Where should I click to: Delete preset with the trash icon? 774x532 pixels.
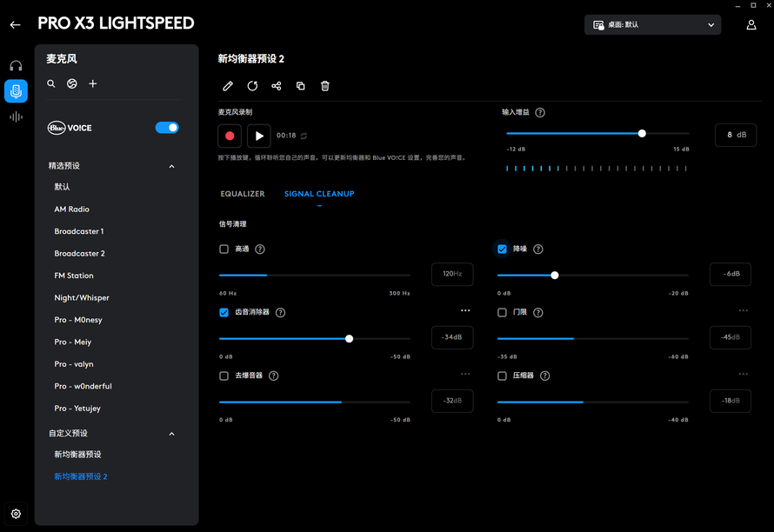324,86
